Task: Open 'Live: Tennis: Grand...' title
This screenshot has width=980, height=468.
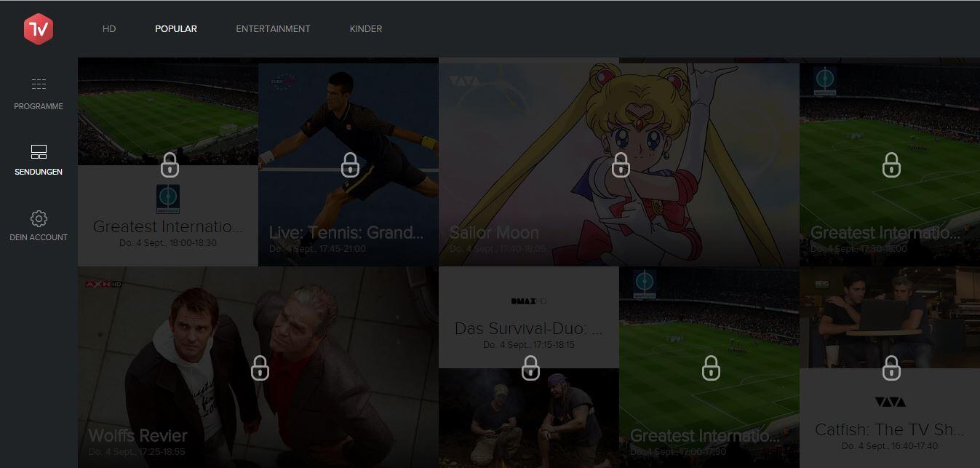Action: (x=346, y=233)
